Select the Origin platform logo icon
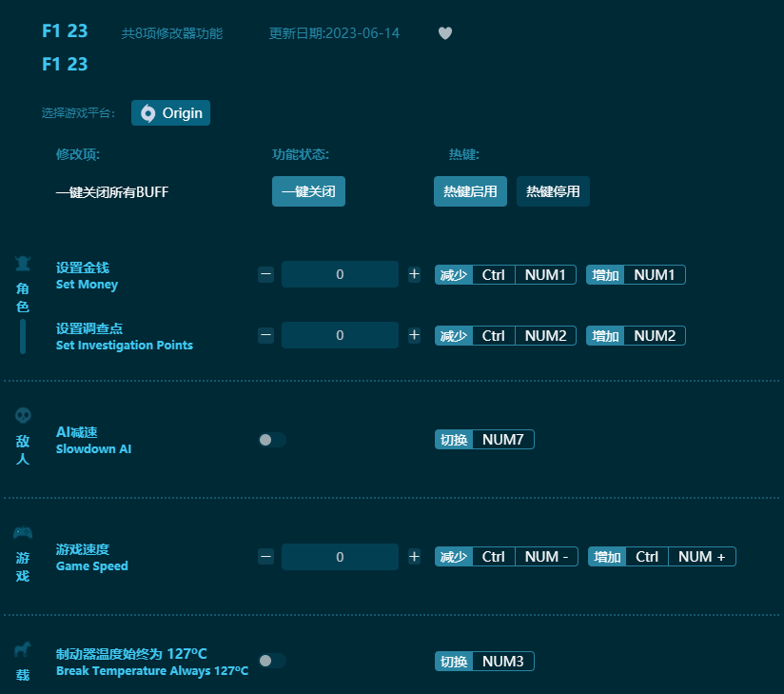 pyautogui.click(x=147, y=112)
